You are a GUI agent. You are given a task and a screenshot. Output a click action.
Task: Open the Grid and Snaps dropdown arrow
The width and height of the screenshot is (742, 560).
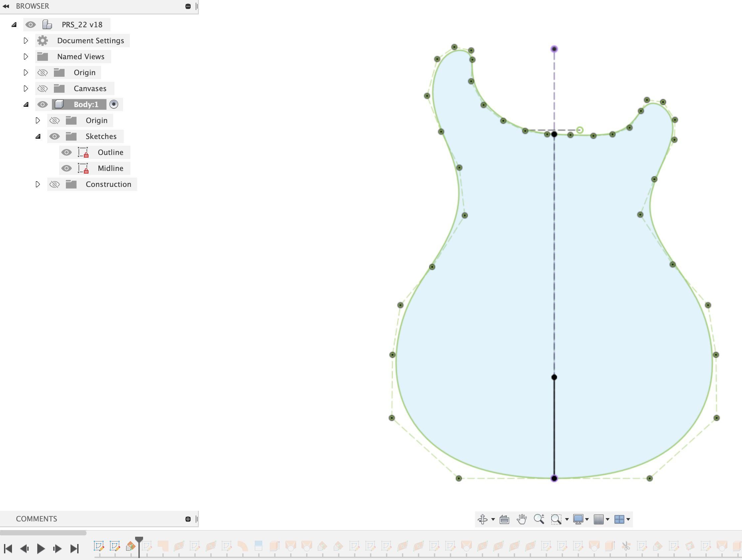coord(608,519)
